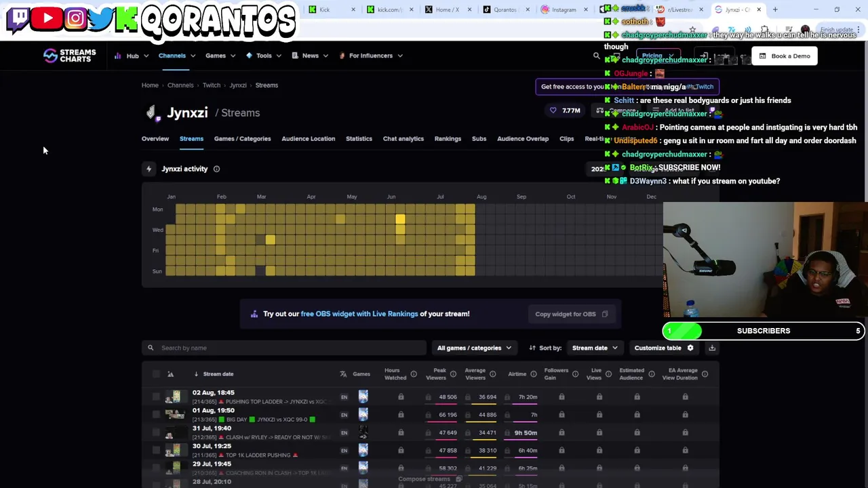Click the download icon beside Customize table
This screenshot has height=488, width=868.
coord(712,348)
